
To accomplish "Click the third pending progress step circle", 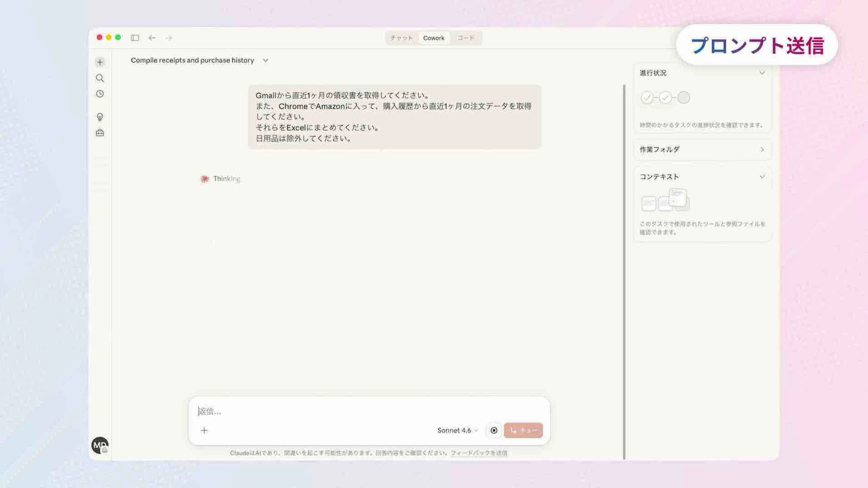I will click(683, 98).
